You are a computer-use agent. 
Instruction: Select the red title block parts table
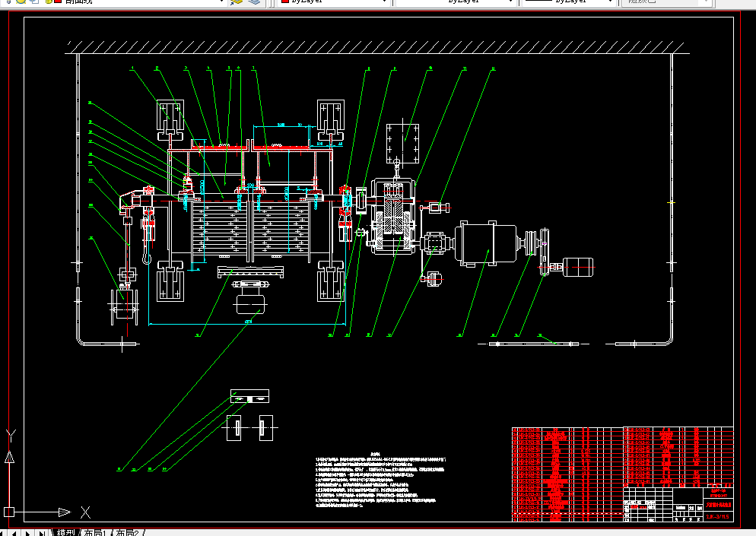click(622, 474)
